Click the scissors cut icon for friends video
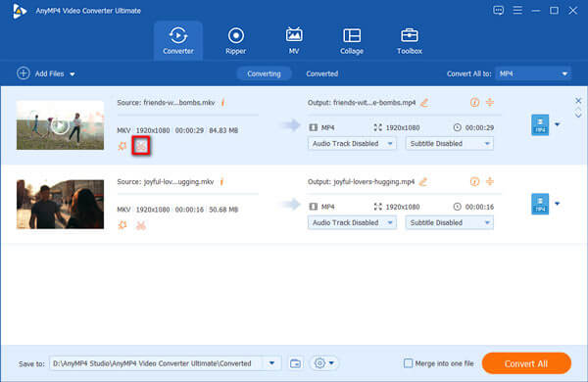588x382 pixels. 141,146
